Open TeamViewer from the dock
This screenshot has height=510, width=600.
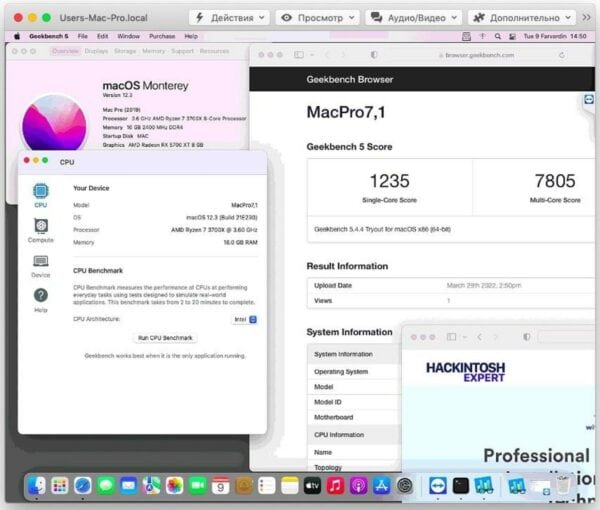[x=438, y=486]
